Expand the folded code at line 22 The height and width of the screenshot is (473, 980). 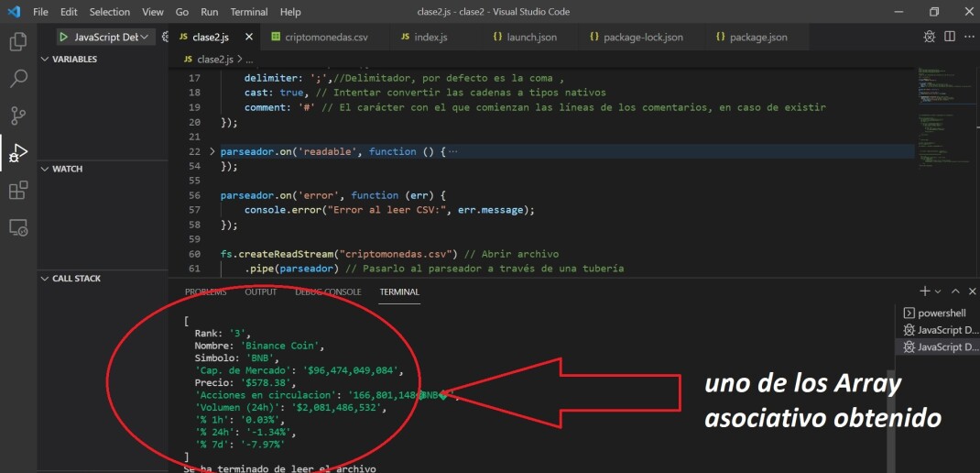click(x=212, y=151)
